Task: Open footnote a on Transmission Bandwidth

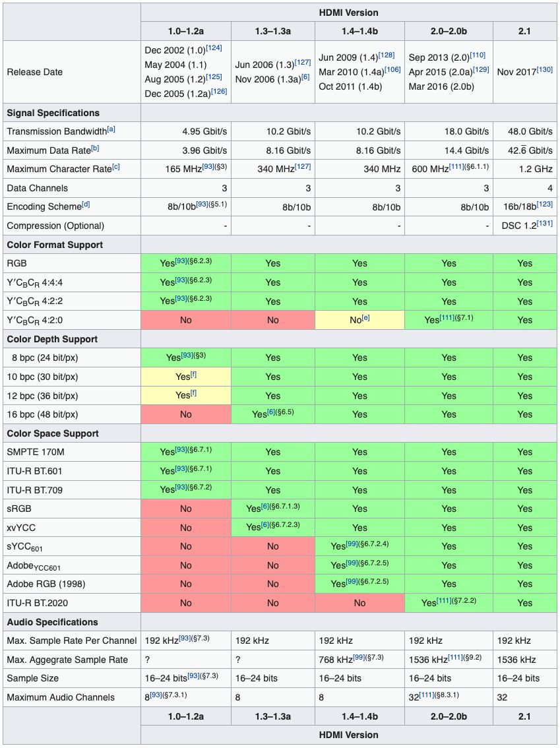Action: click(x=111, y=129)
